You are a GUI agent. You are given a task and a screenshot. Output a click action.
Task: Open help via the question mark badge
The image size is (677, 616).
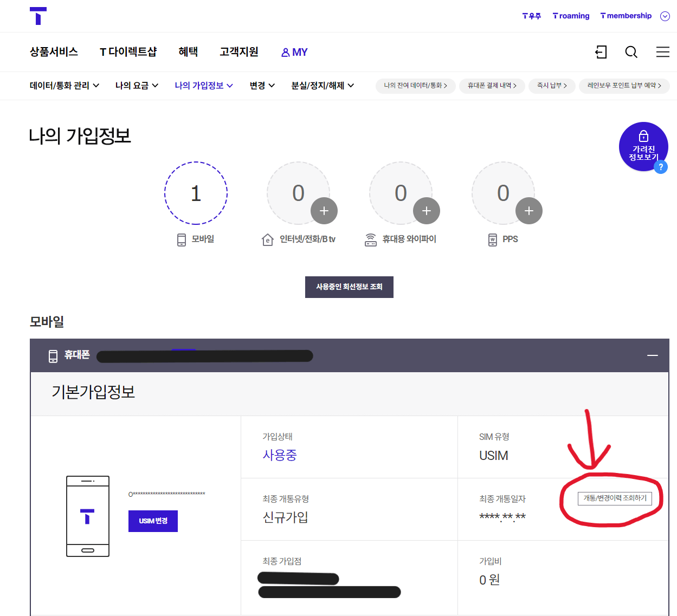(x=661, y=167)
